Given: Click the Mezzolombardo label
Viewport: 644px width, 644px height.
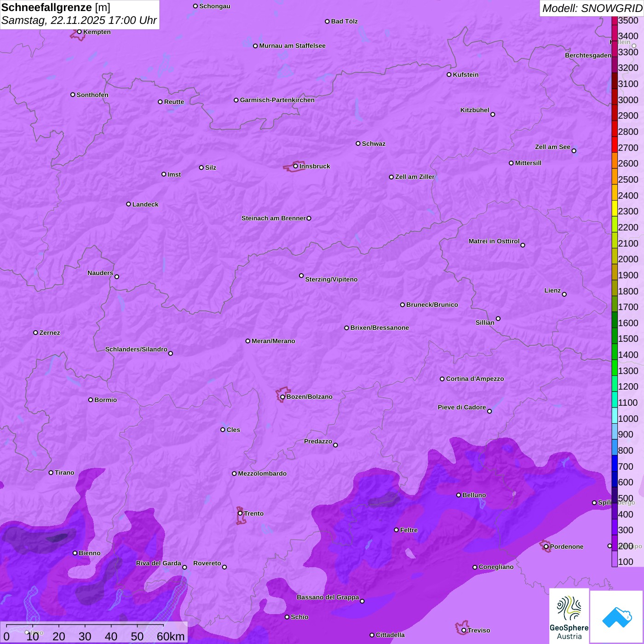Looking at the screenshot, I should [262, 473].
